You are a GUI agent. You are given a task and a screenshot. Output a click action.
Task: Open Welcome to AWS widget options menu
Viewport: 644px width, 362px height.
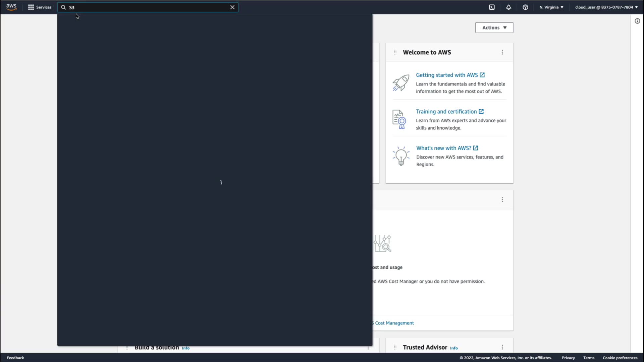[502, 52]
